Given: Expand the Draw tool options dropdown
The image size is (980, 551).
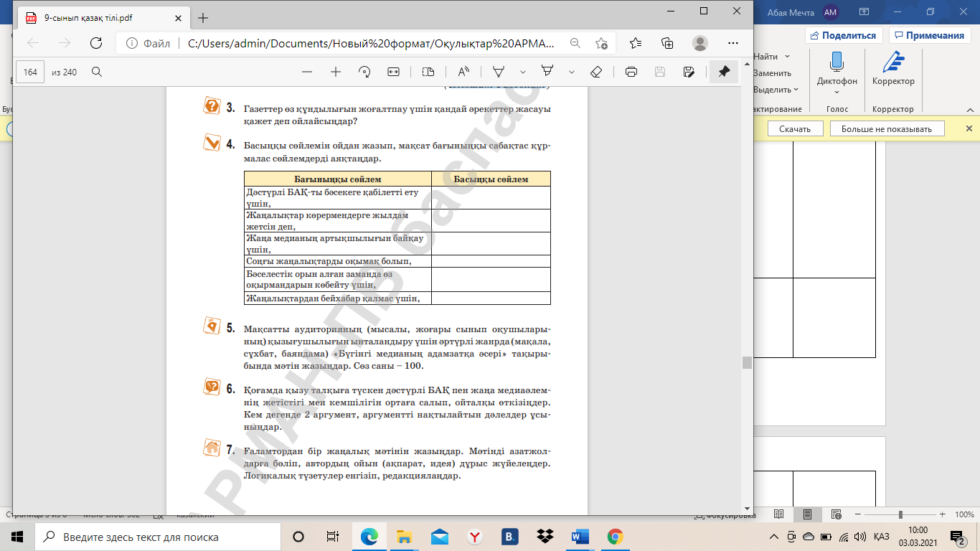Looking at the screenshot, I should point(523,72).
